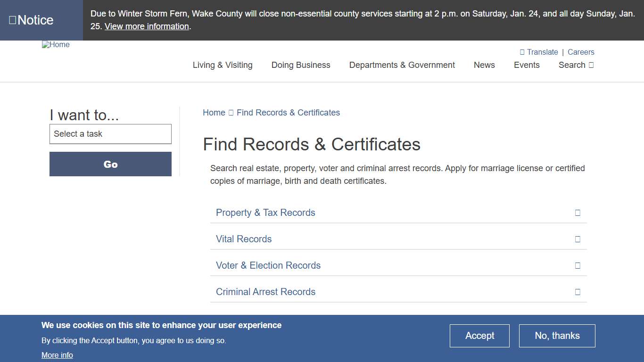Click the More info cookie link
The height and width of the screenshot is (362, 644).
57,355
